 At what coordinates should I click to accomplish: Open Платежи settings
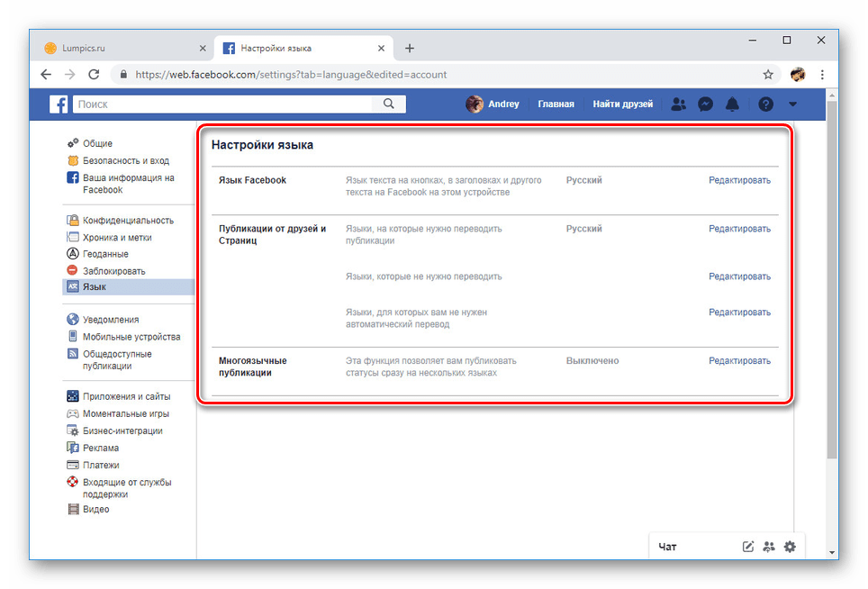coord(101,465)
